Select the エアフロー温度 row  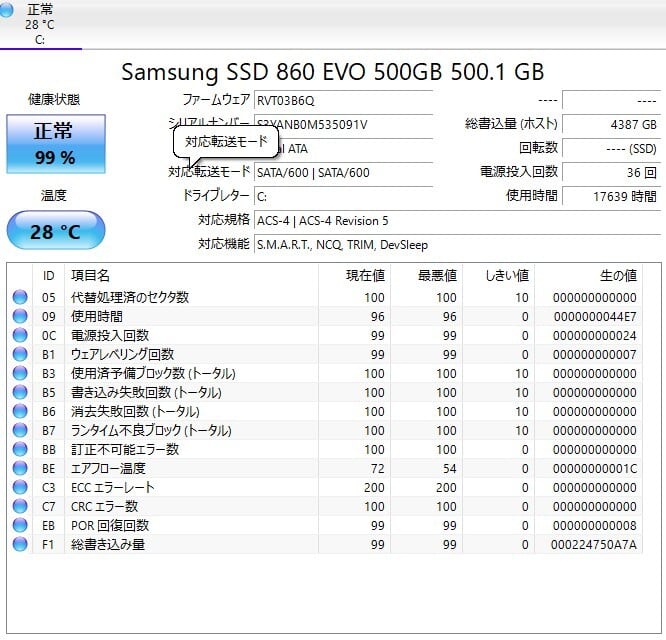[325, 468]
